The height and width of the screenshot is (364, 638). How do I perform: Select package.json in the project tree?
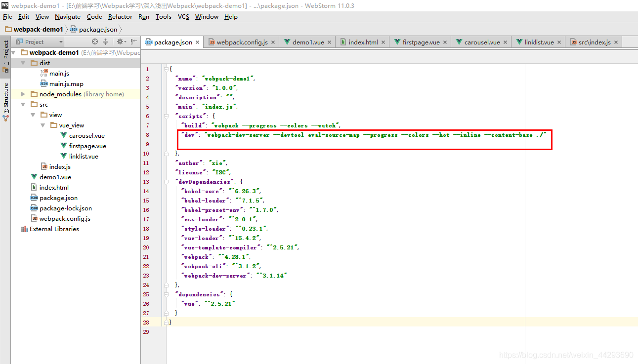tap(58, 198)
